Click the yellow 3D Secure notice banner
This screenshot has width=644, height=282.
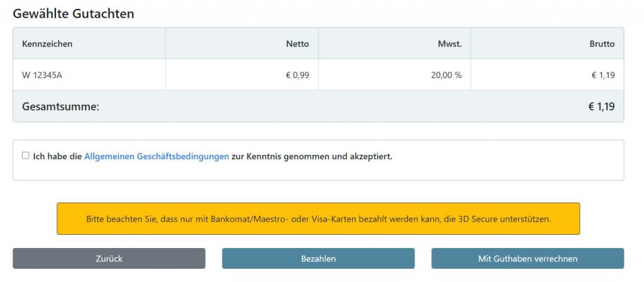pos(318,218)
